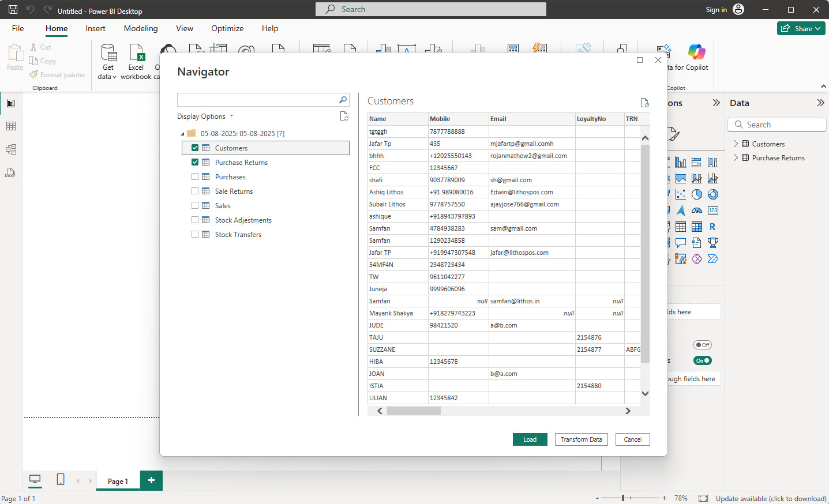Screen dimensions: 829x504
Task: Click the search magnifier in Navigator
Action: (x=343, y=100)
